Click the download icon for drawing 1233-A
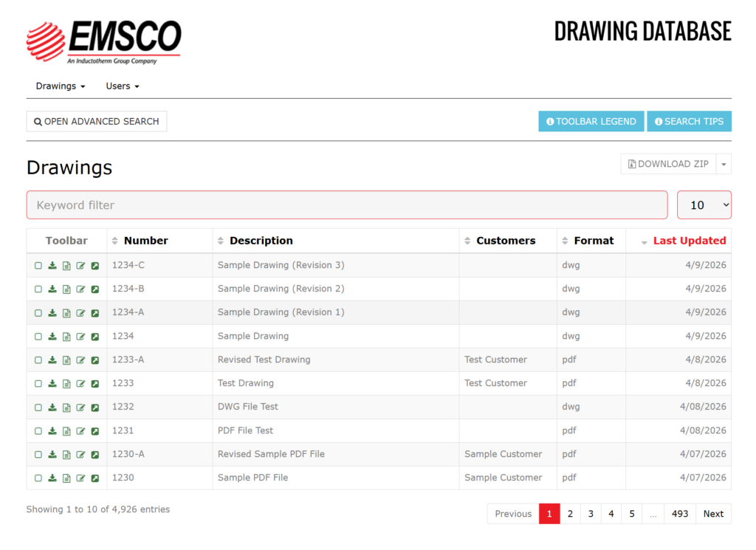This screenshot has width=756, height=550. coord(52,360)
